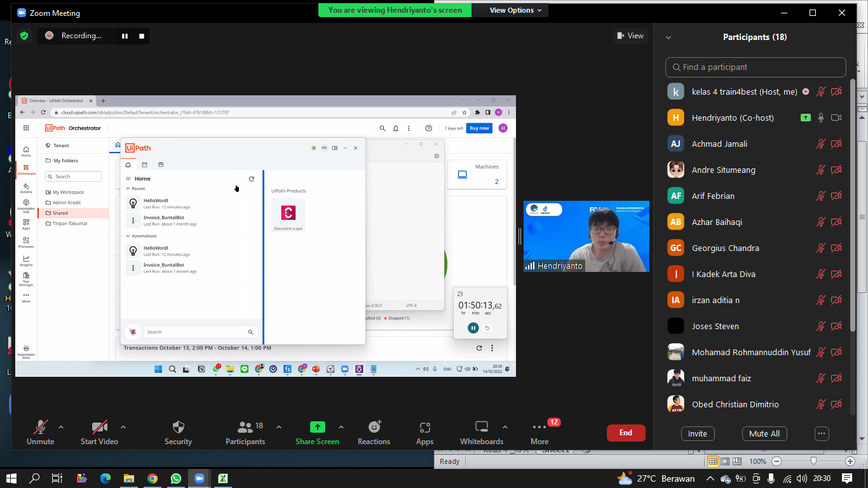Click the Invite button
The height and width of the screenshot is (488, 868).
pos(697,433)
